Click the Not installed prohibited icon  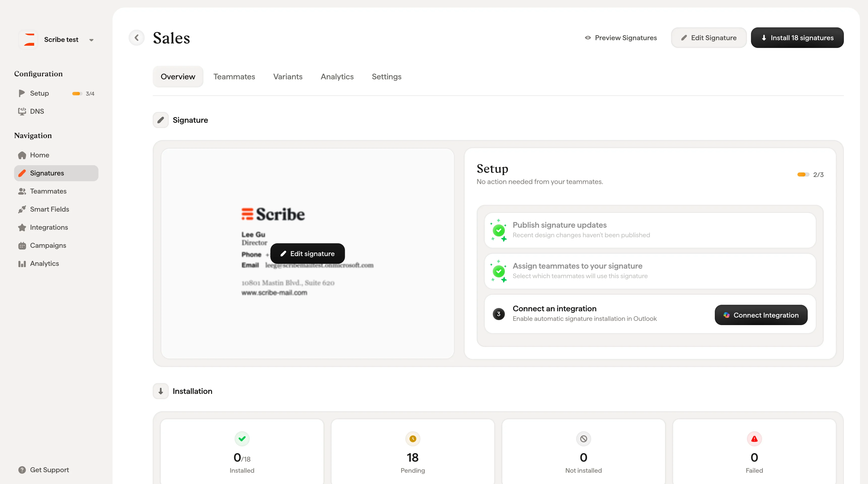(x=584, y=439)
